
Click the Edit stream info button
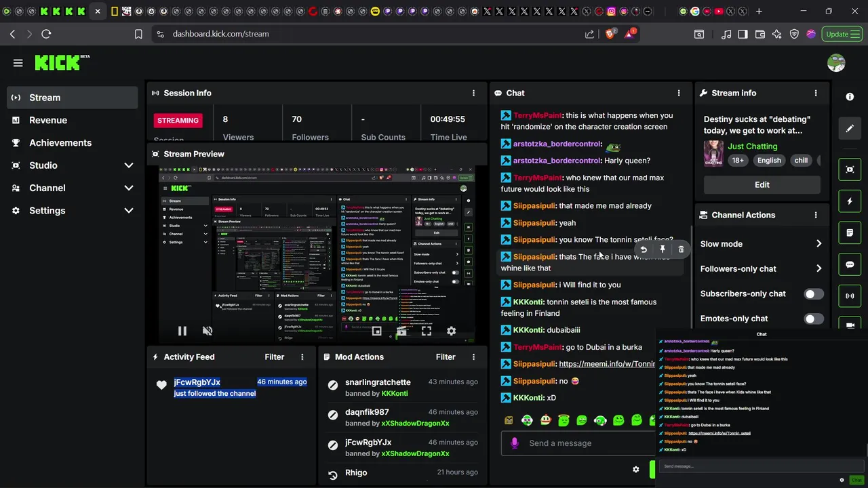(762, 184)
